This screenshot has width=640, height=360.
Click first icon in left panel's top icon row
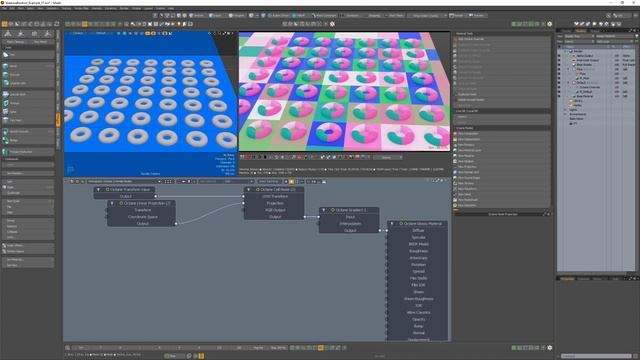[7, 33]
